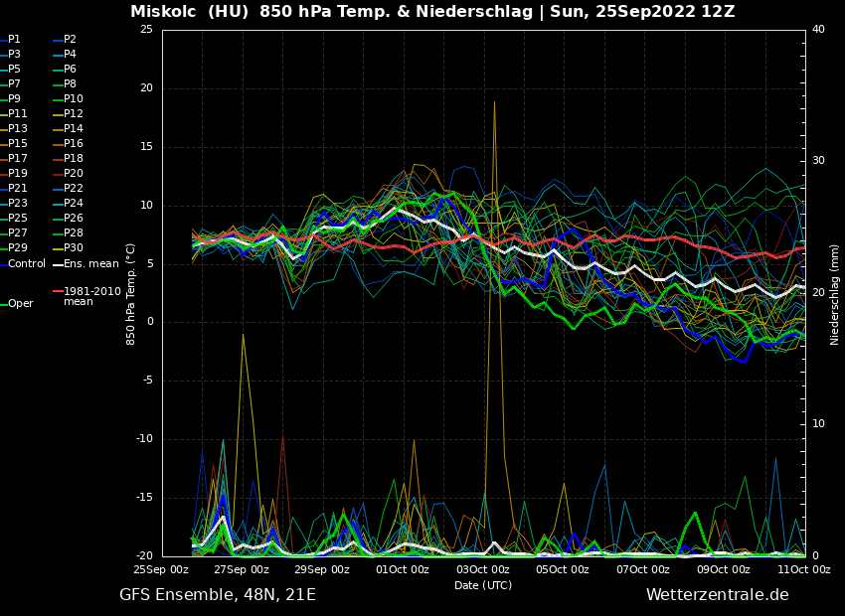
Task: Select the Ens. mean legend entry
Action: (90, 263)
